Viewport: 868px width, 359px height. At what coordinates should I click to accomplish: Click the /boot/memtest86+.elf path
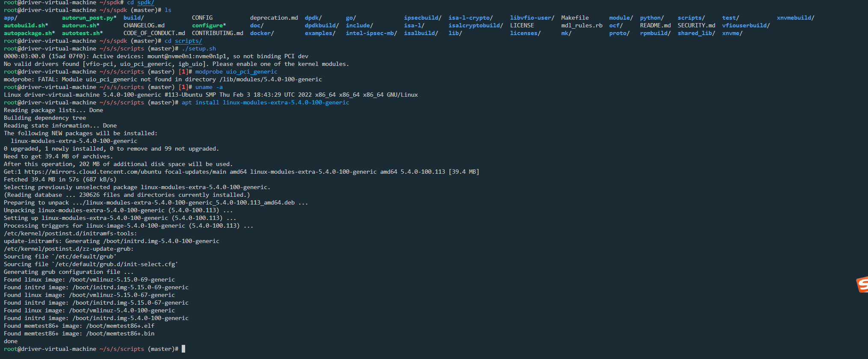pos(120,326)
